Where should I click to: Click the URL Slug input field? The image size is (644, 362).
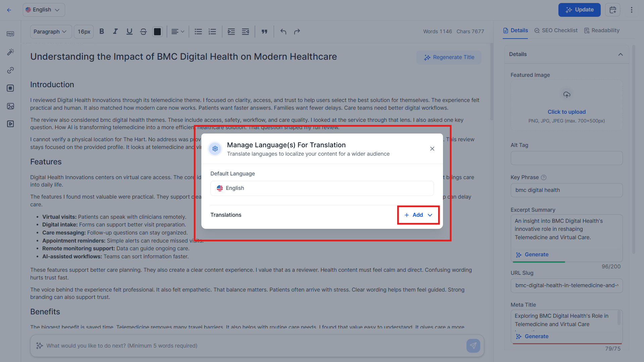point(566,286)
